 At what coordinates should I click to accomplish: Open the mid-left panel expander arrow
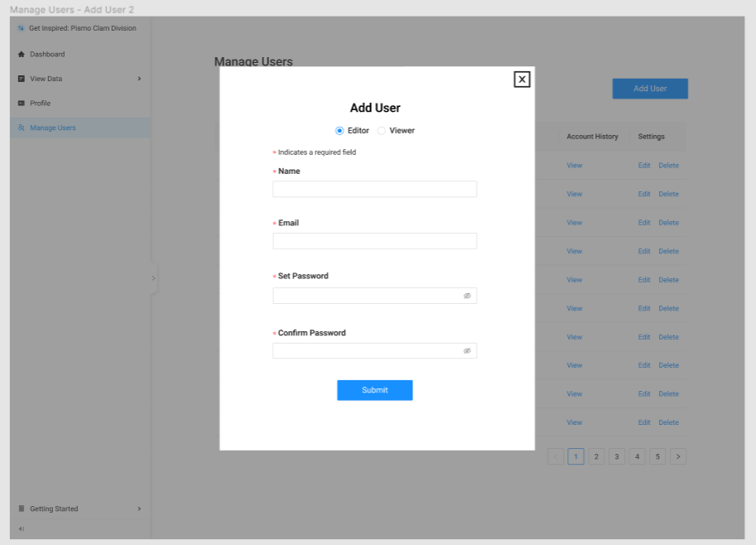click(153, 278)
